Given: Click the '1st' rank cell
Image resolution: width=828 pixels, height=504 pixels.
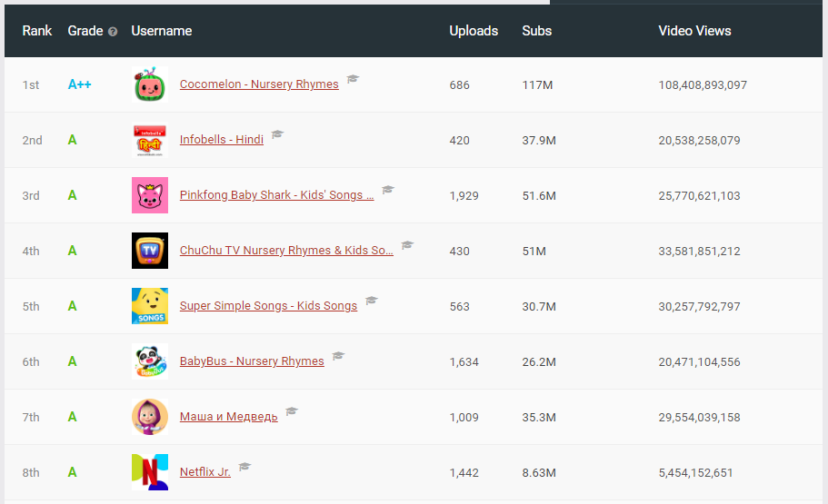Looking at the screenshot, I should click(31, 85).
